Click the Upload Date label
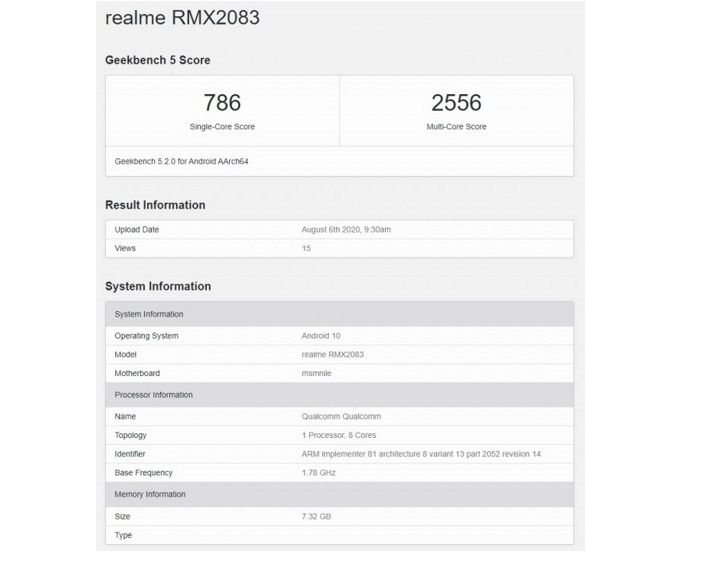Screen dimensions: 707x561 click(x=137, y=230)
